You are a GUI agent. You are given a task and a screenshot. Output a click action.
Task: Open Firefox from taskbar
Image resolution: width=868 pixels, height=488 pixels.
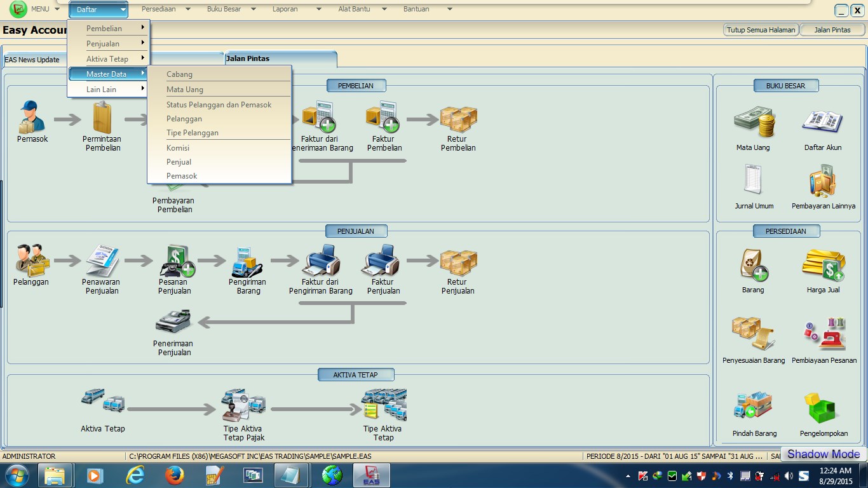click(174, 475)
